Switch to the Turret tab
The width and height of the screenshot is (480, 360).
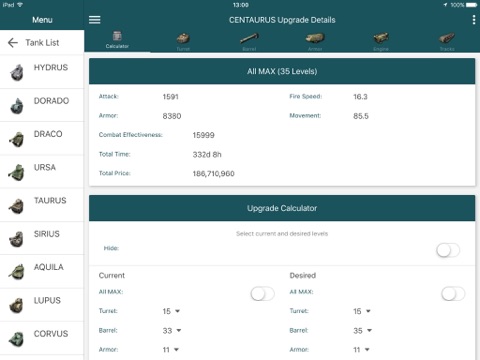pyautogui.click(x=183, y=41)
